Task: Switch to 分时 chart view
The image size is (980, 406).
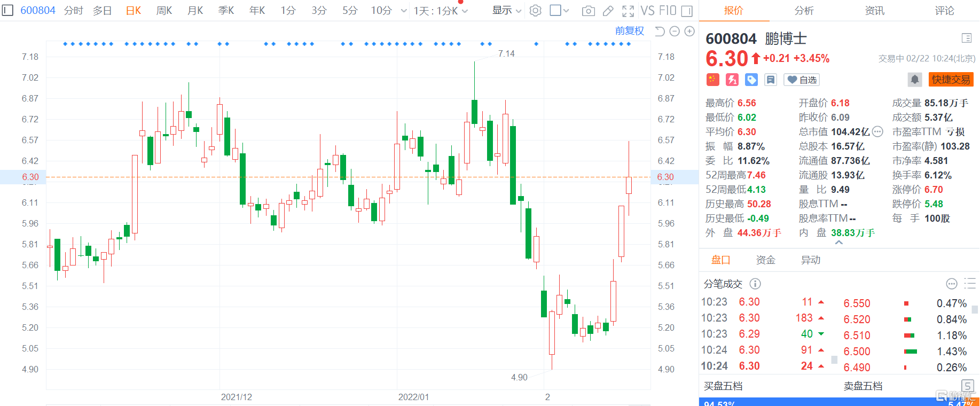Action: [x=74, y=11]
